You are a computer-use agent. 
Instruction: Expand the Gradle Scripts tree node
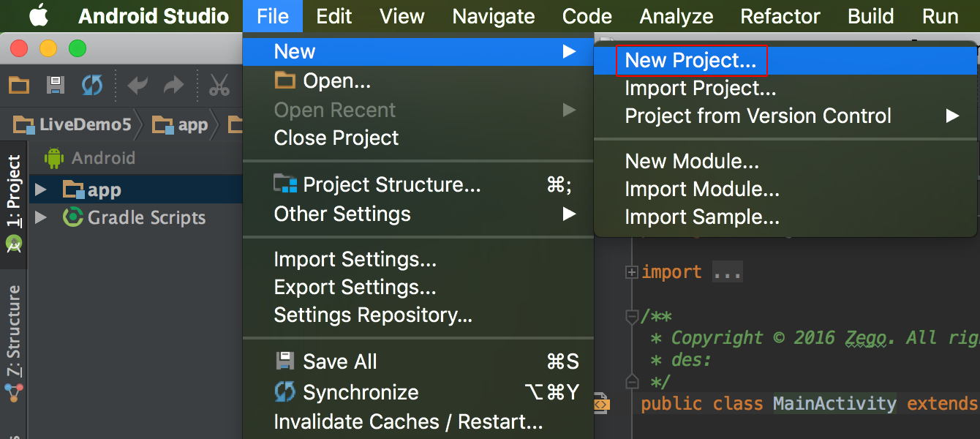[x=41, y=217]
